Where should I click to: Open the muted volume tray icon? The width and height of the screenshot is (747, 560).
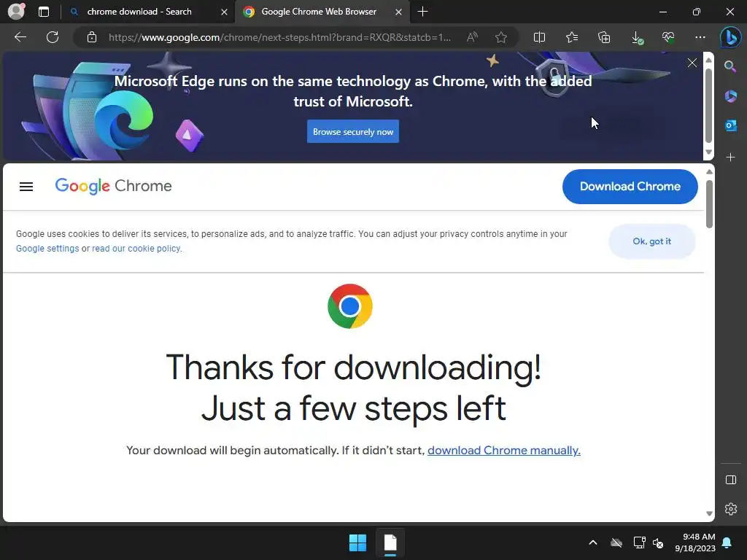[x=659, y=542]
